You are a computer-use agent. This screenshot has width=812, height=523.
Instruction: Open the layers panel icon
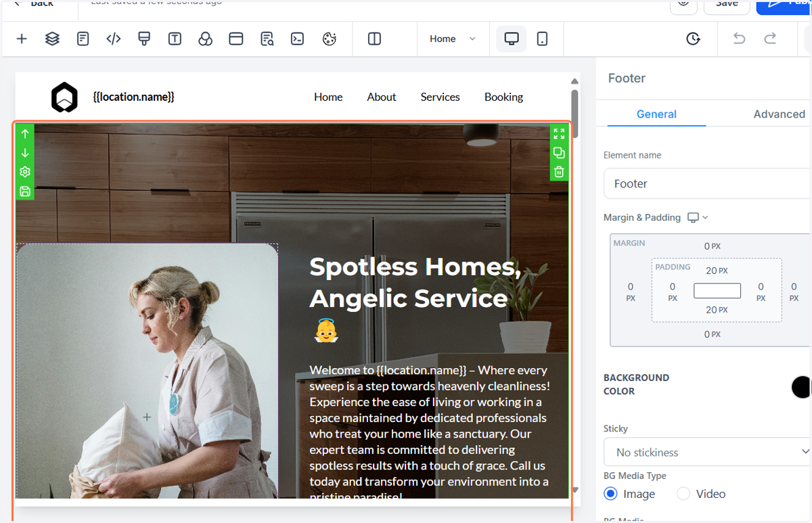click(x=52, y=39)
